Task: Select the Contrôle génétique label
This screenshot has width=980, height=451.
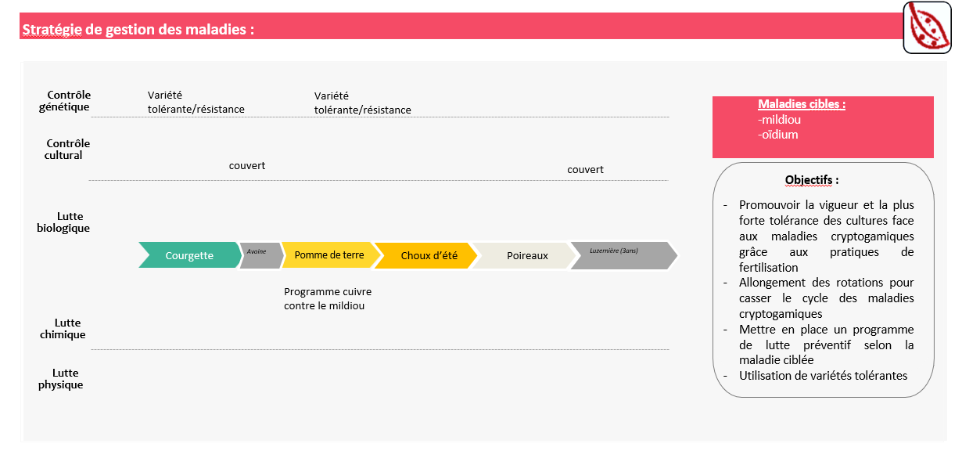Action: pos(64,101)
